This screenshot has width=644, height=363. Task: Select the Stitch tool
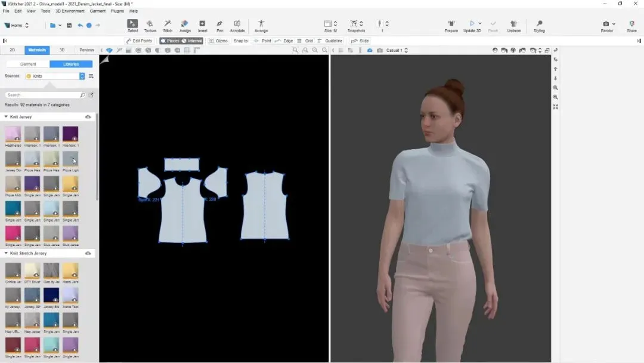168,25
